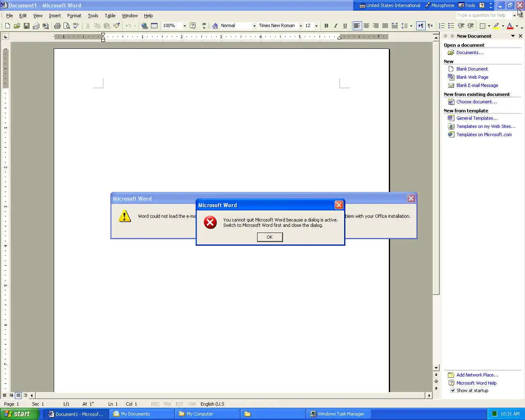This screenshot has width=525, height=420.
Task: Open the New Document task pane dropdown
Action: click(513, 36)
